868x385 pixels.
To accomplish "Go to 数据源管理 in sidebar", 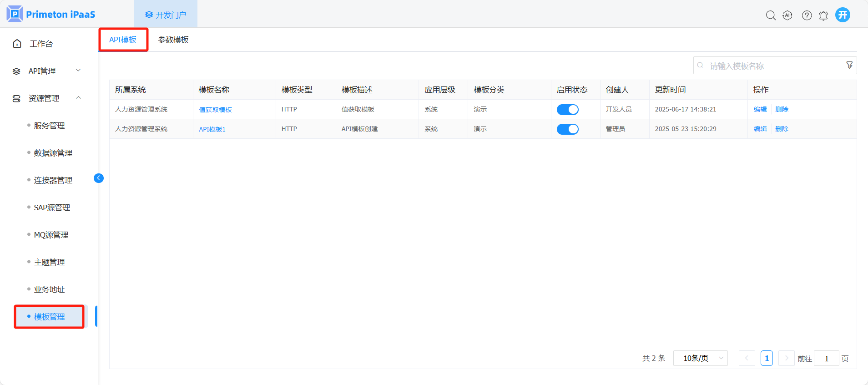I will [53, 153].
